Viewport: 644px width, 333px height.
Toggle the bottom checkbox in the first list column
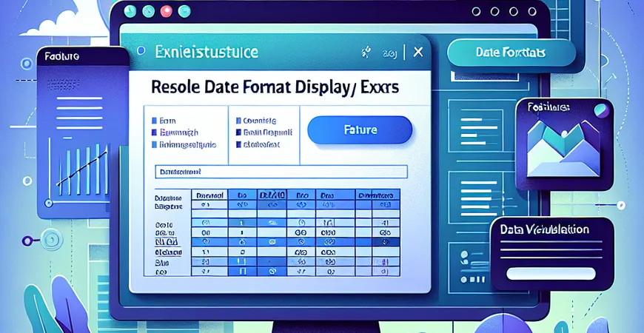[x=154, y=144]
